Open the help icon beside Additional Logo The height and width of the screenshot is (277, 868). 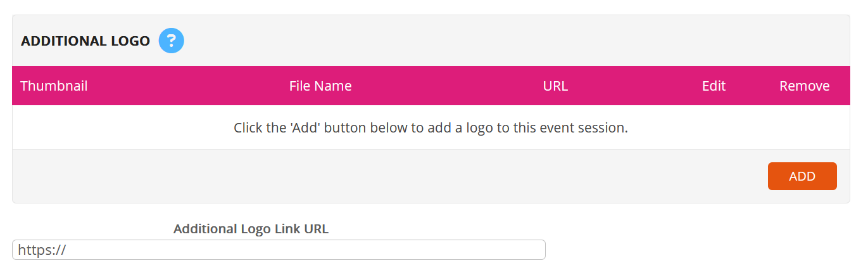[171, 41]
